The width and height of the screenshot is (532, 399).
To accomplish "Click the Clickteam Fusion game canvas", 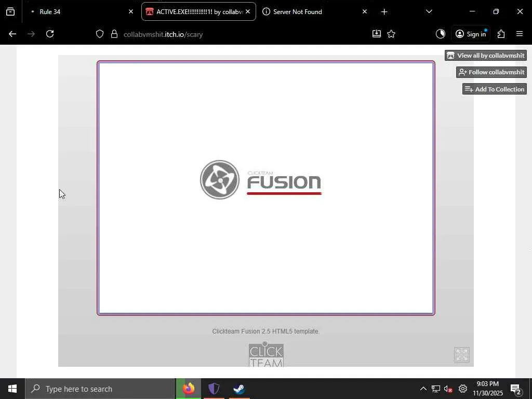I will click(266, 188).
